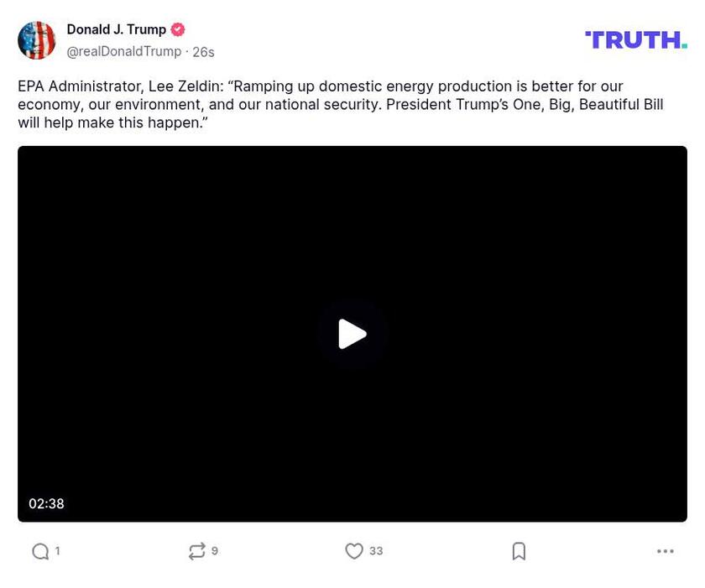This screenshot has width=705, height=588.
Task: Click the 02:38 video duration label
Action: click(46, 503)
